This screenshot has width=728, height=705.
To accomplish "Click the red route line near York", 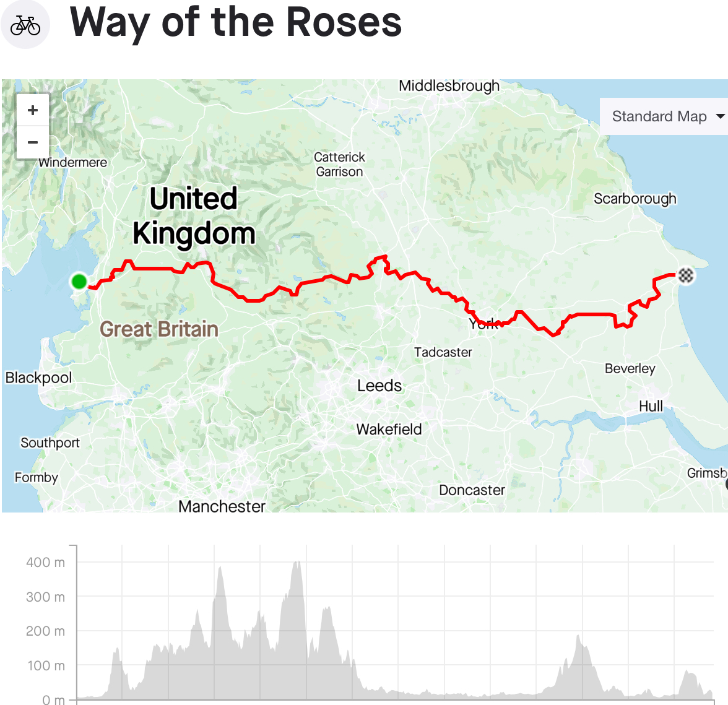I will 492,322.
